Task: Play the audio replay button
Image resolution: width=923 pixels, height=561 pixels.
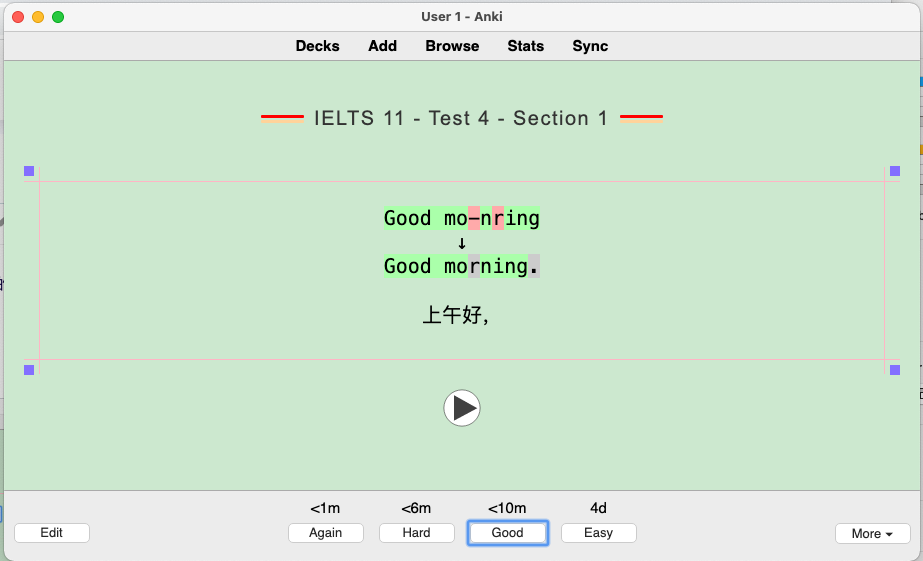Action: (x=462, y=408)
